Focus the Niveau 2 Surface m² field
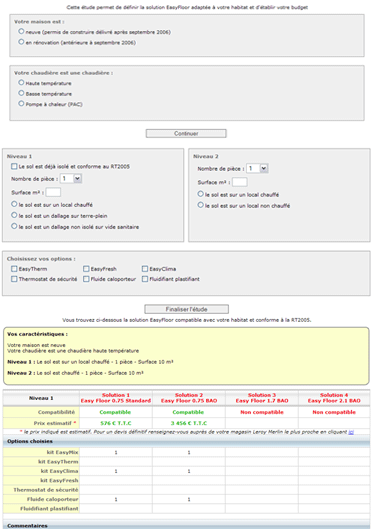373x529 pixels. tap(240, 182)
